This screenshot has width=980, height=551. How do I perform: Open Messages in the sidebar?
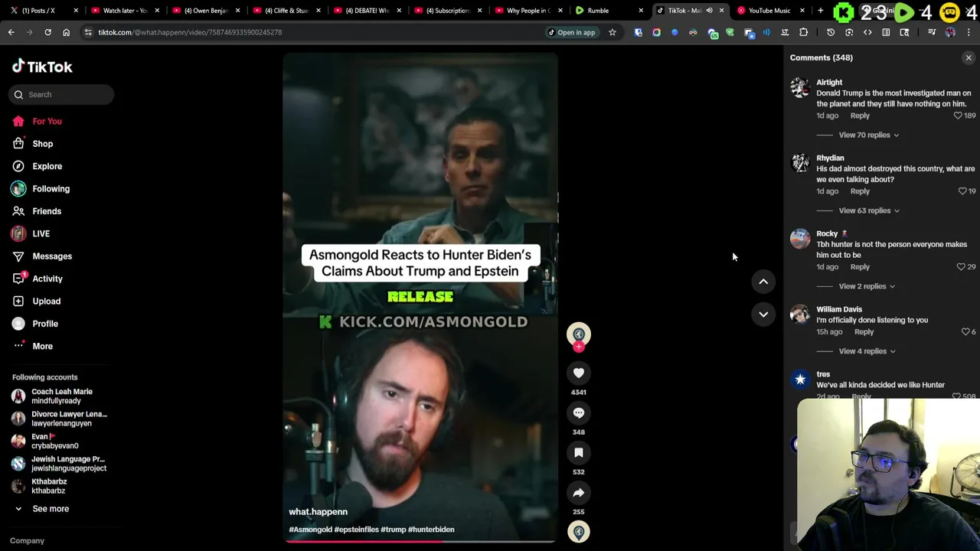(51, 256)
